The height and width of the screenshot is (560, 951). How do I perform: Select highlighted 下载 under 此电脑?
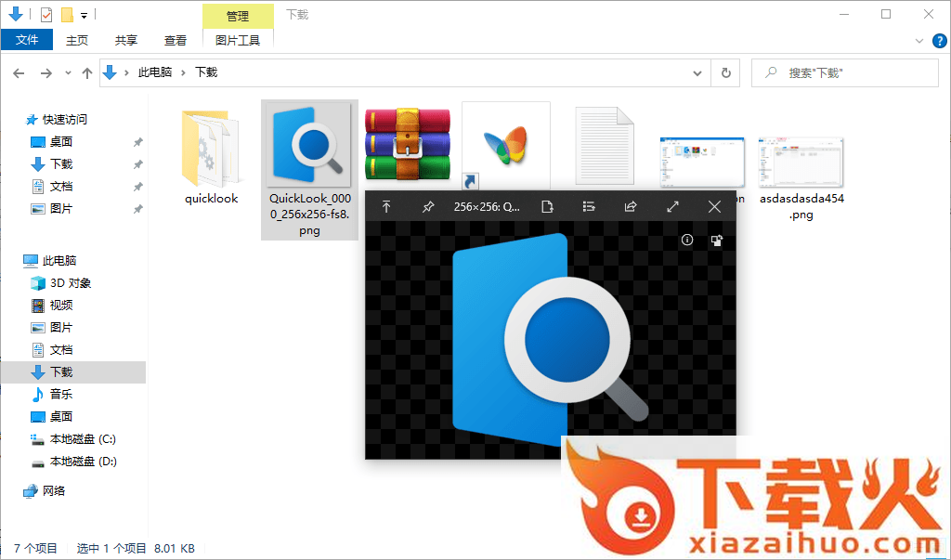72,371
